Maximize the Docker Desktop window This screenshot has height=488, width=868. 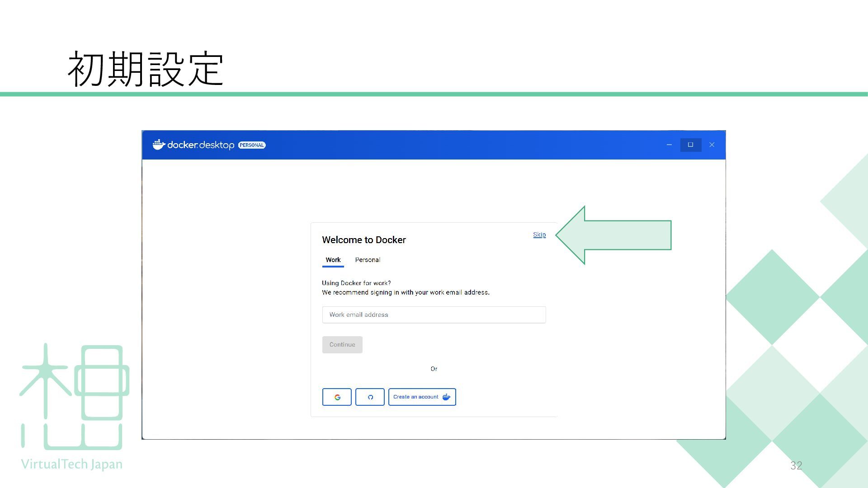tap(690, 145)
